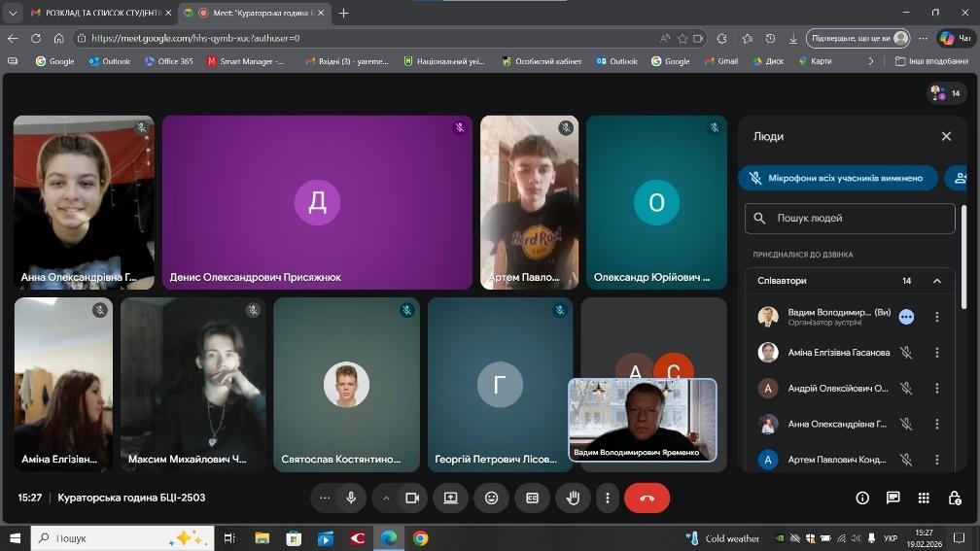Click Мікрофони всіх учасників вимкнено button
This screenshot has width=980, height=551.
(x=837, y=178)
